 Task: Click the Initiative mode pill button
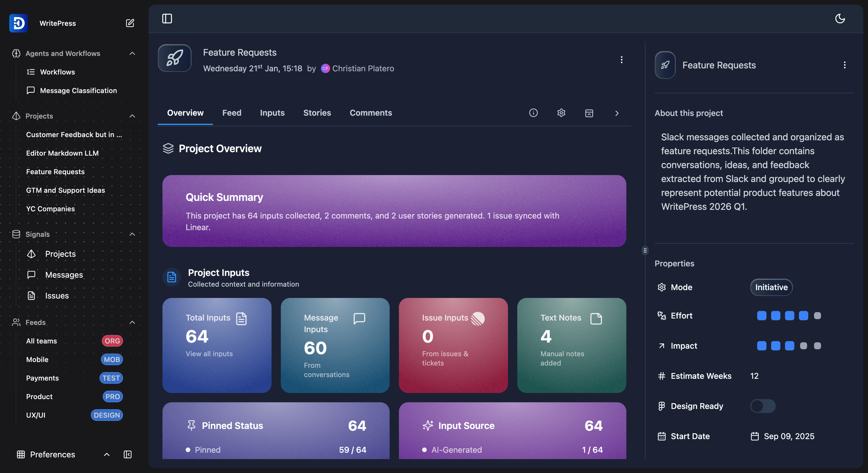[x=771, y=288]
